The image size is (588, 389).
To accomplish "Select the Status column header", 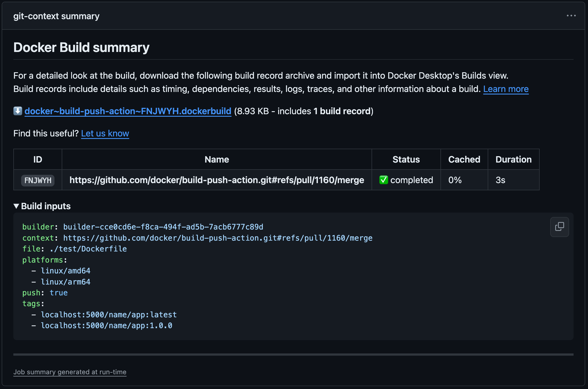I will click(406, 159).
